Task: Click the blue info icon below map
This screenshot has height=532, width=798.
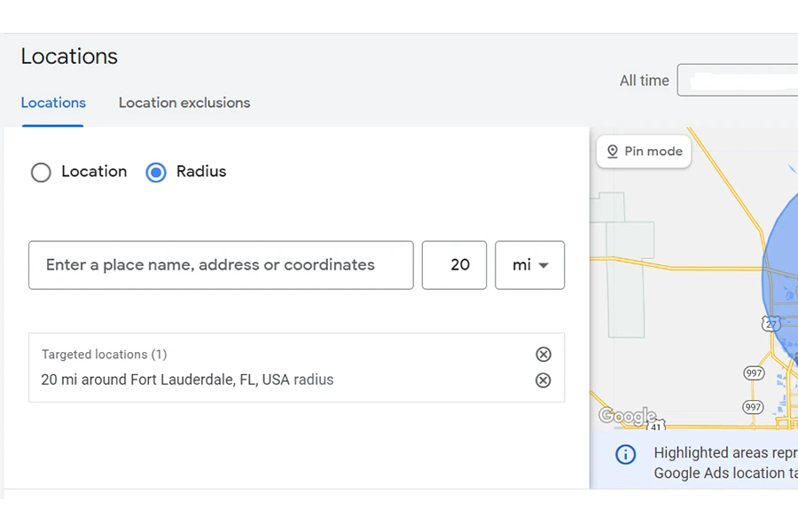Action: [626, 455]
